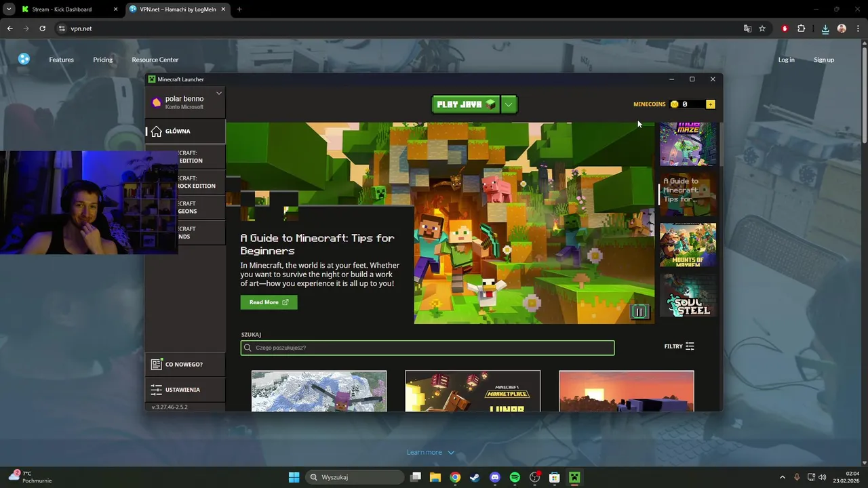Open File Explorer from the taskbar

coord(435,477)
